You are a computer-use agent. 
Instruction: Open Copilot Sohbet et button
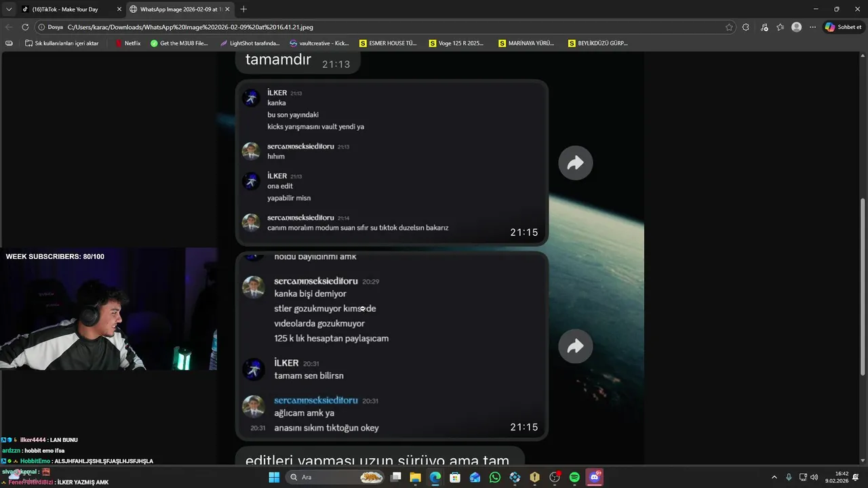(844, 27)
